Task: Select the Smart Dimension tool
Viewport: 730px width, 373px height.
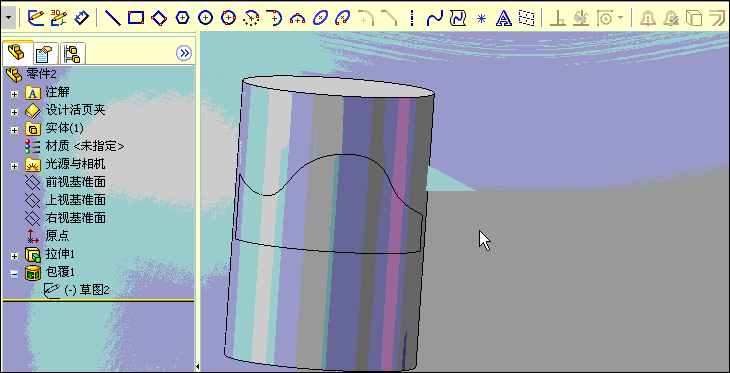Action: click(81, 18)
